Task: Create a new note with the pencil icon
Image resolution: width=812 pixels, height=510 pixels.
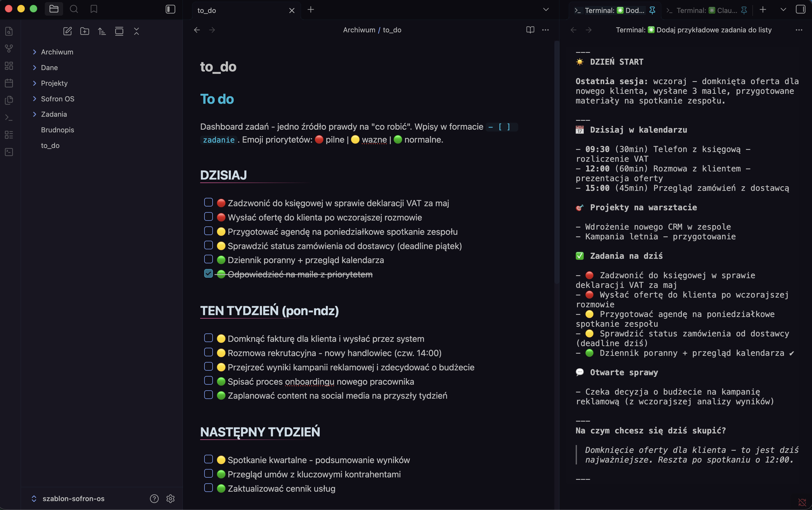Action: pyautogui.click(x=67, y=31)
